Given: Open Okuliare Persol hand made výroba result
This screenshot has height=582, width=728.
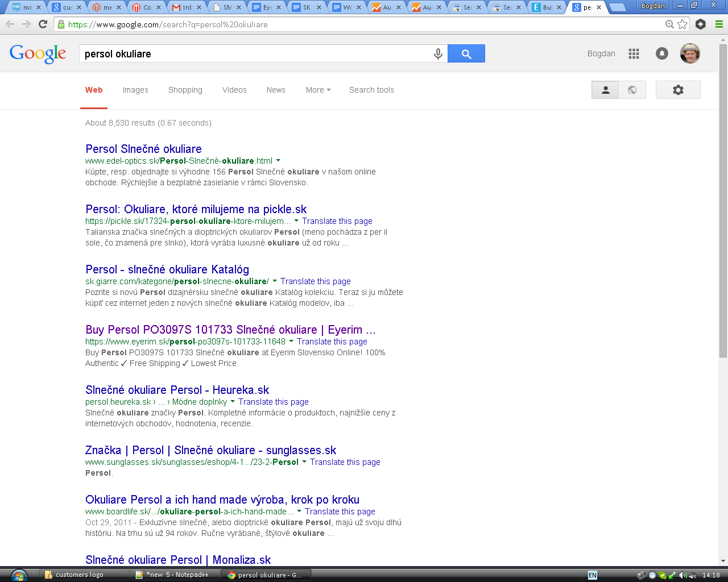Looking at the screenshot, I should pos(222,500).
